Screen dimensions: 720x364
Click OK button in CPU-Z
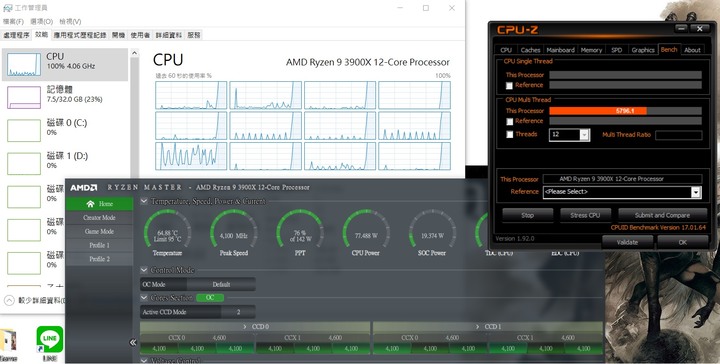[682, 242]
